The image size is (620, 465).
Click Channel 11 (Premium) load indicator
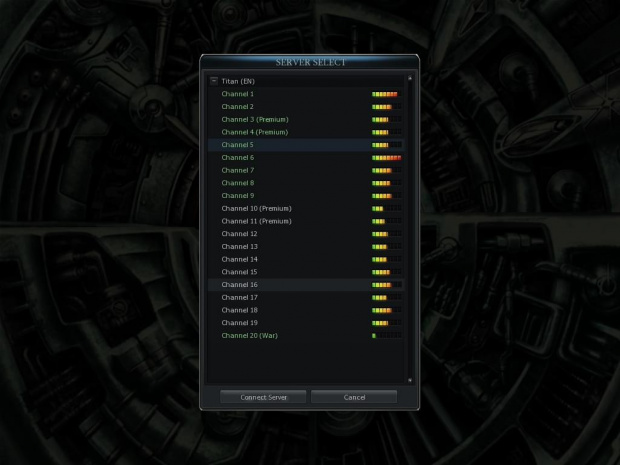point(387,221)
